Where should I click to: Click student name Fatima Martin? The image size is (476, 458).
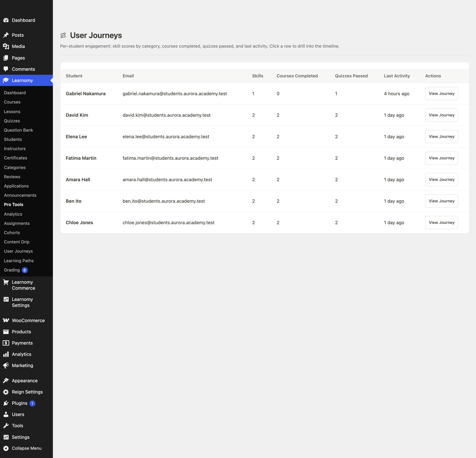tap(81, 158)
